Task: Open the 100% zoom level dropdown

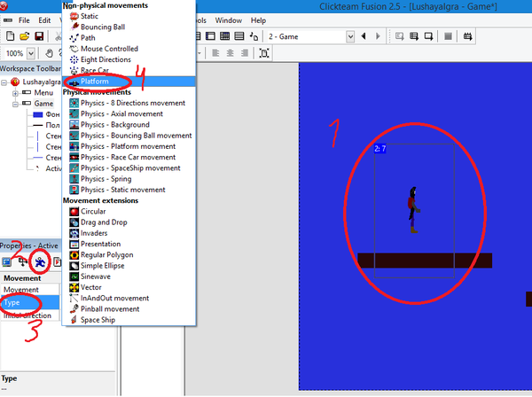Action: [30, 53]
